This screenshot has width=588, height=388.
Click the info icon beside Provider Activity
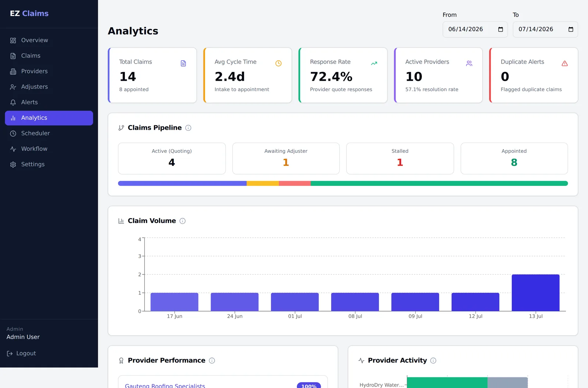[x=433, y=360]
